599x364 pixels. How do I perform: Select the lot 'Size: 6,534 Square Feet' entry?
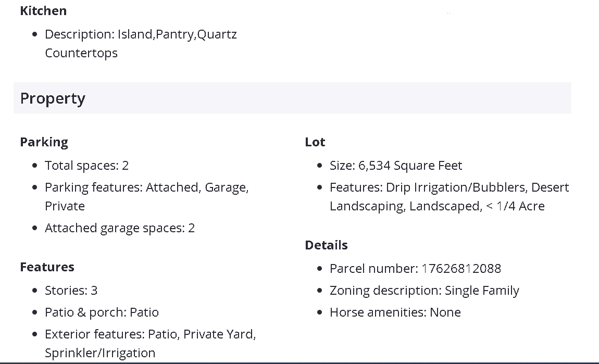click(x=396, y=166)
